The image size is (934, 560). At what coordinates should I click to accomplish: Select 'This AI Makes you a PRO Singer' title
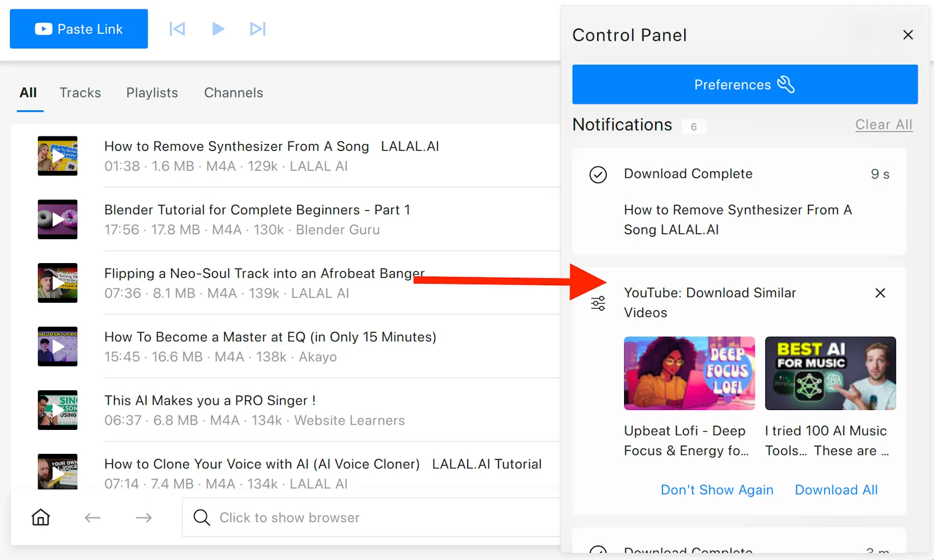(x=210, y=401)
